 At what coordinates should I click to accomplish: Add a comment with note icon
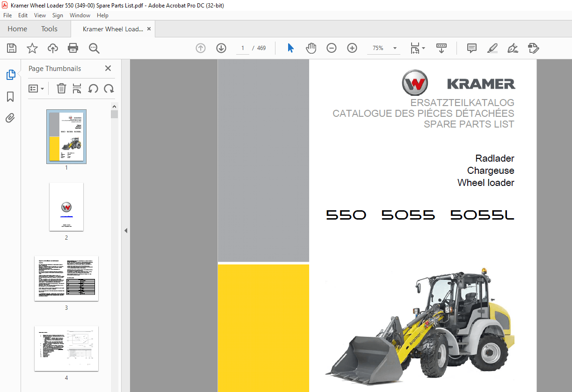click(472, 48)
